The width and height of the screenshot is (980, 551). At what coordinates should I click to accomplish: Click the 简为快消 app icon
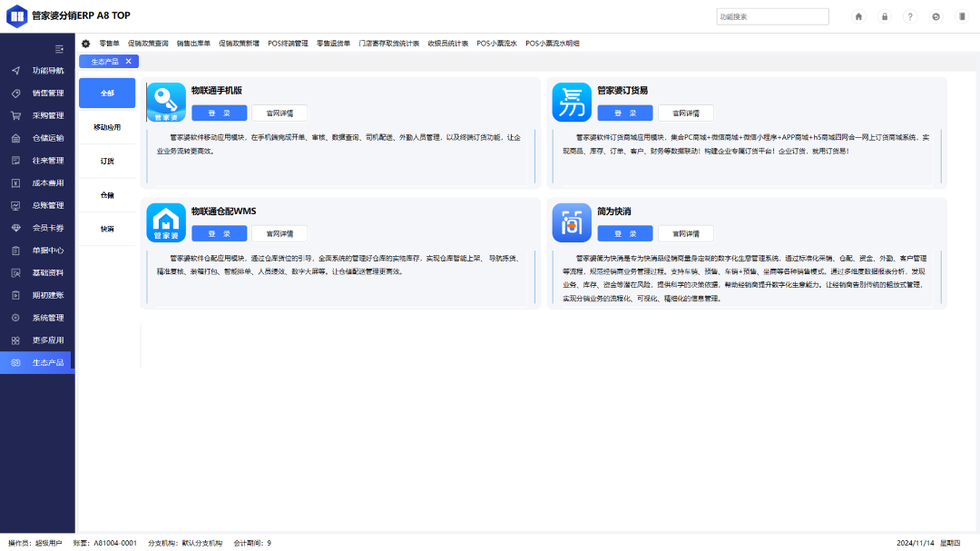[x=572, y=222]
